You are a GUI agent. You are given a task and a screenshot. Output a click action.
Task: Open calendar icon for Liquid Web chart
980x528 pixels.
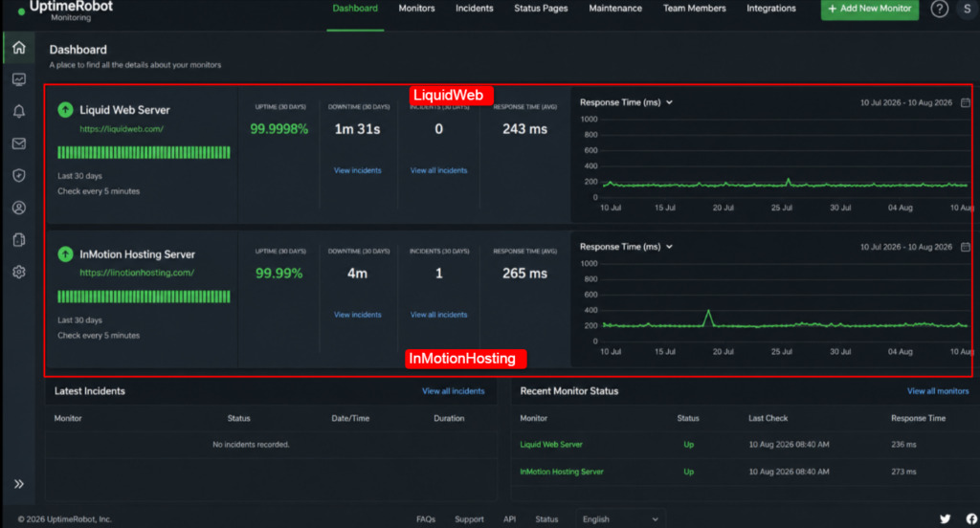tap(966, 102)
